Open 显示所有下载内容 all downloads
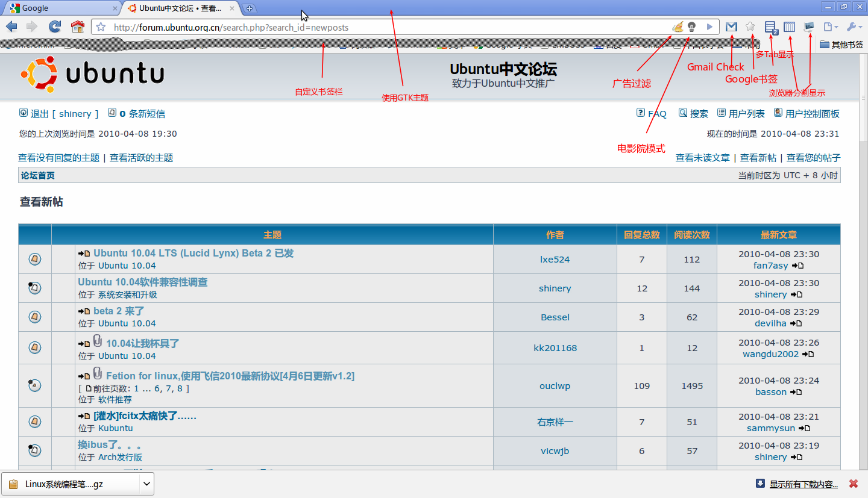Viewport: 868px width, 498px height. (x=804, y=484)
